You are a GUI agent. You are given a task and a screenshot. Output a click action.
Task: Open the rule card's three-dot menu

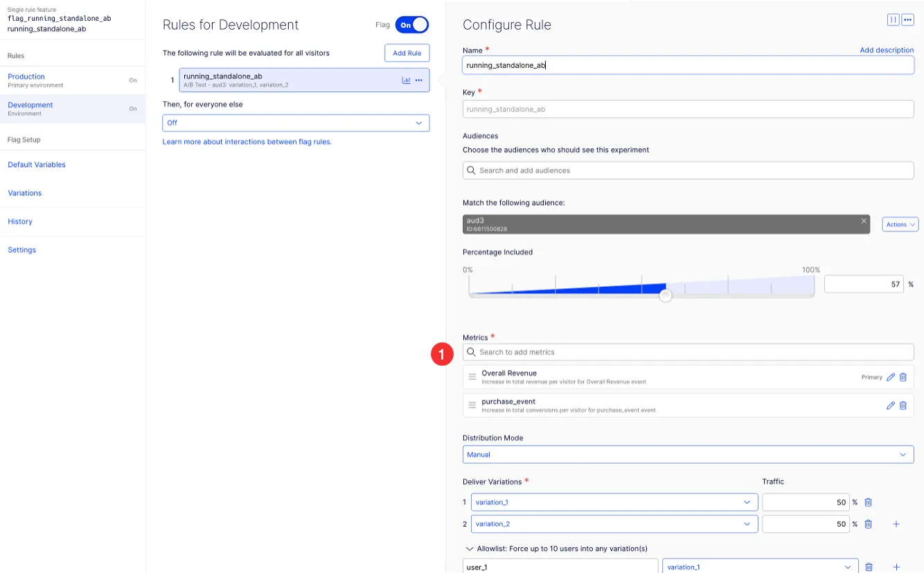click(419, 80)
